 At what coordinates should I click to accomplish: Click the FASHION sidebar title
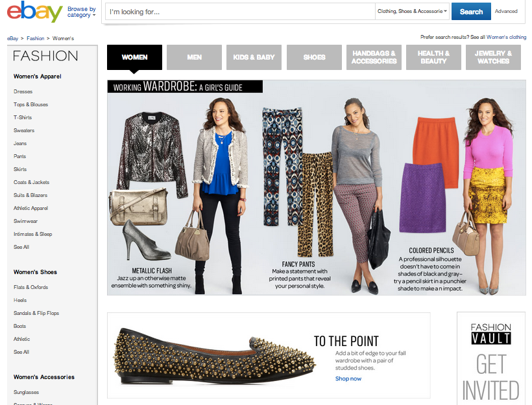click(45, 56)
